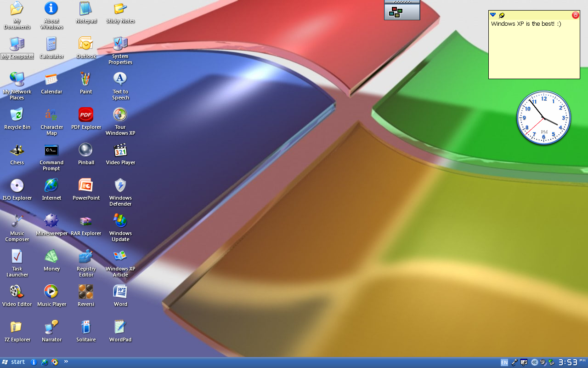Click the sticky note text area
This screenshot has height=368, width=588.
534,49
